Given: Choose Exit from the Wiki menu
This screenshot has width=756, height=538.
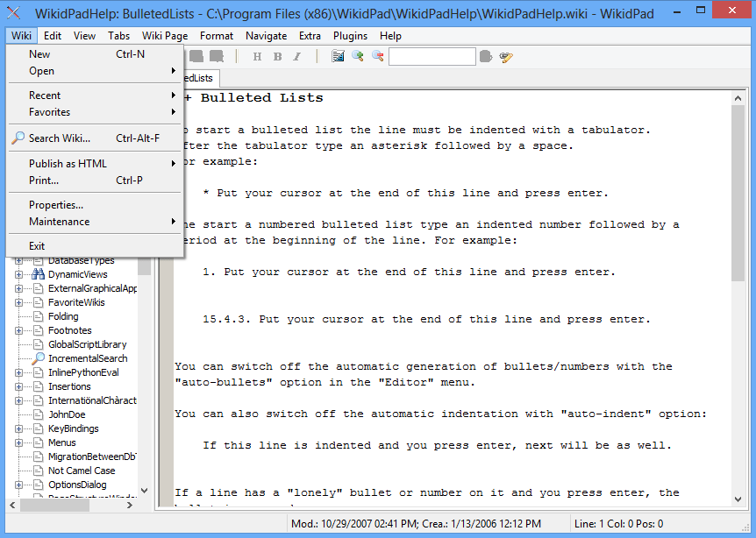Looking at the screenshot, I should (x=95, y=246).
